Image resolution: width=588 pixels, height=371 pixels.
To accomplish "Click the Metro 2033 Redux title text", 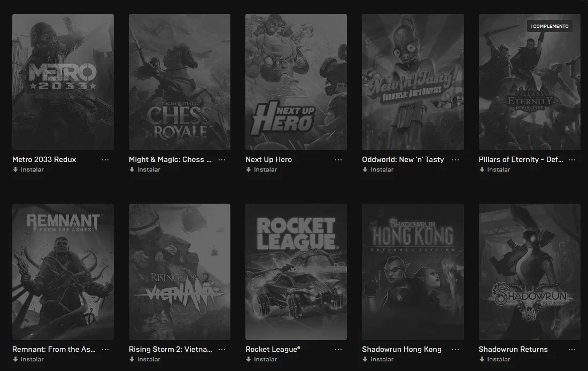I will (44, 159).
